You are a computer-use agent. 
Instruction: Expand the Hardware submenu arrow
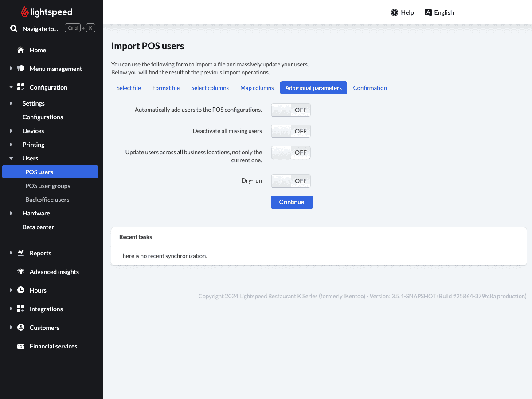[x=11, y=213]
